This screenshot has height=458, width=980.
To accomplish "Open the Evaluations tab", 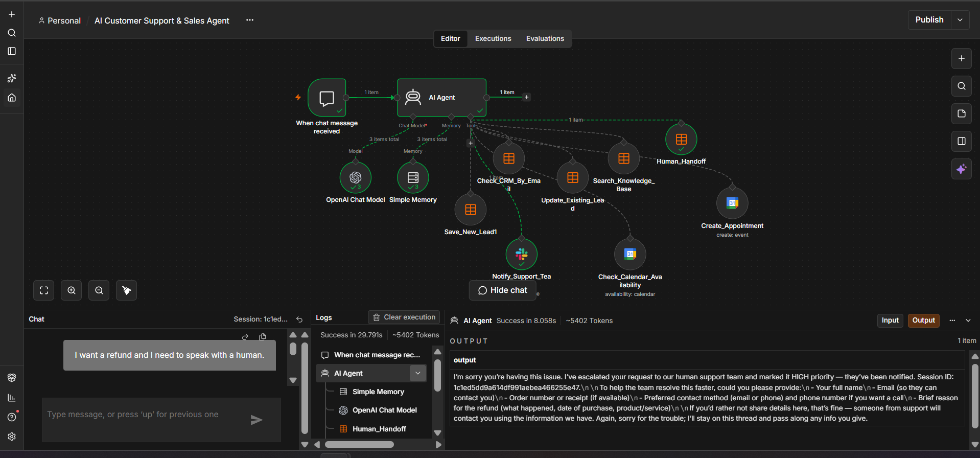I will [x=545, y=38].
